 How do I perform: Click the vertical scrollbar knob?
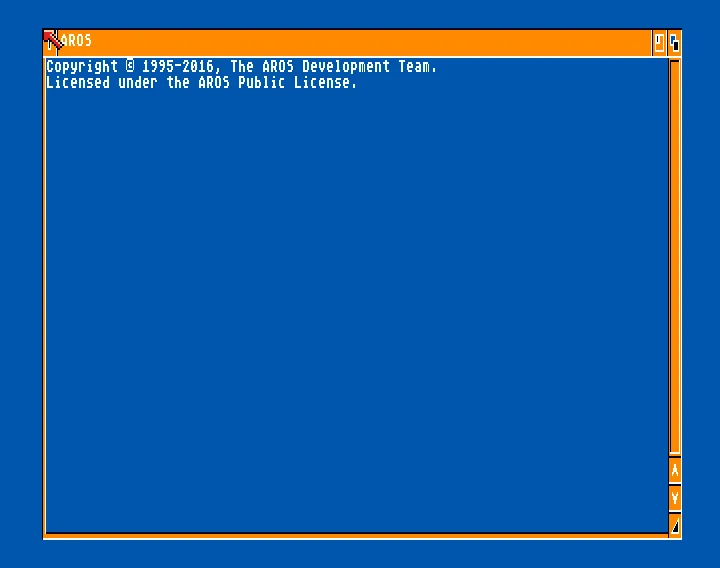click(x=675, y=257)
